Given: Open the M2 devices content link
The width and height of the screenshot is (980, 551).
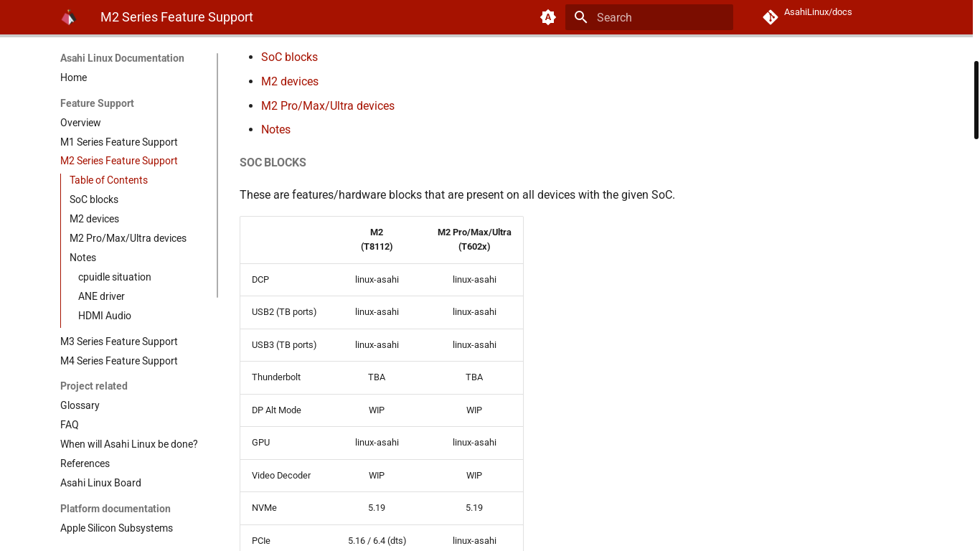Looking at the screenshot, I should pyautogui.click(x=290, y=82).
